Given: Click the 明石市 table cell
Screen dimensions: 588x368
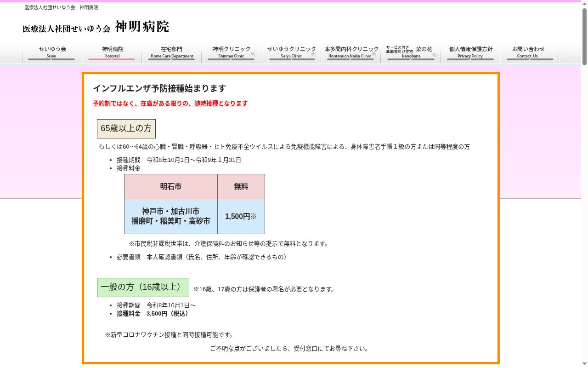Looking at the screenshot, I should [x=171, y=187].
